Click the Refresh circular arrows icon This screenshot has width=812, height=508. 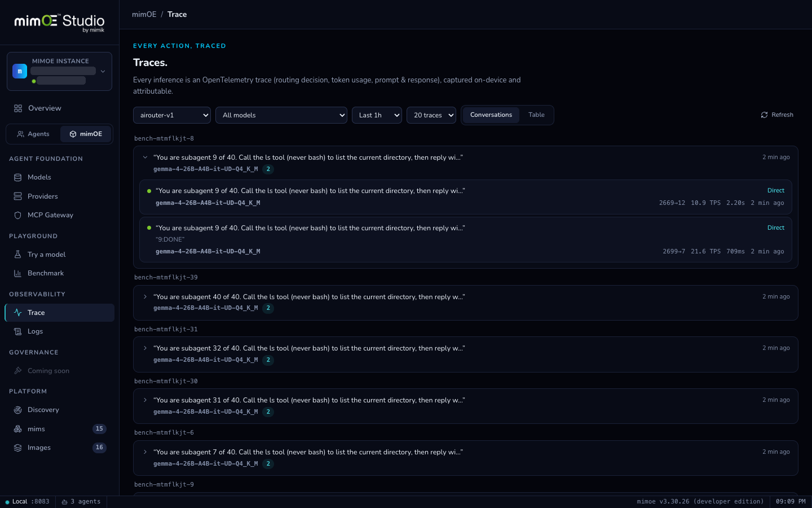[x=764, y=115]
